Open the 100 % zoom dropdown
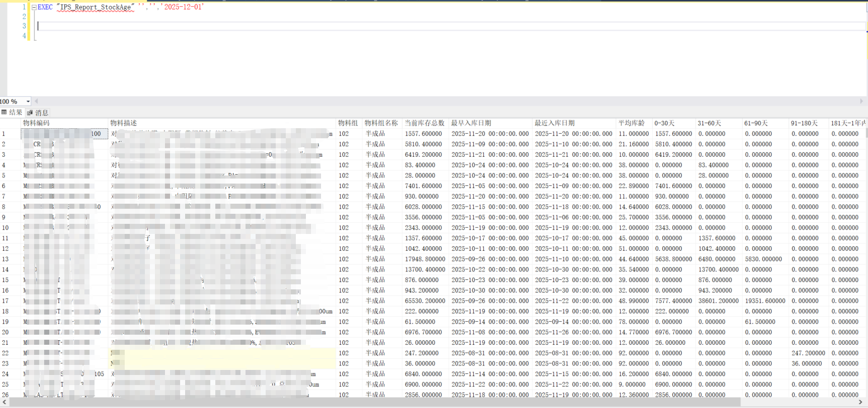 click(28, 101)
